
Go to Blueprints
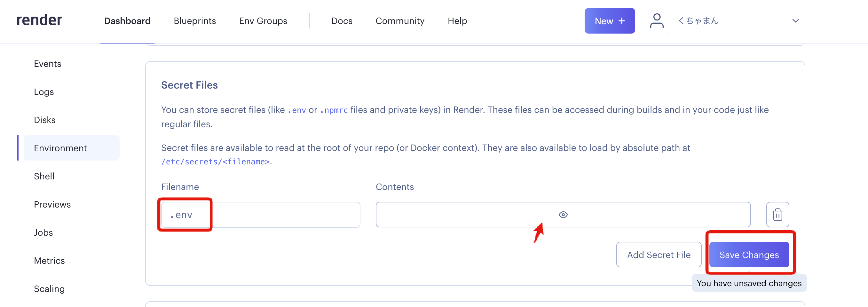tap(194, 21)
